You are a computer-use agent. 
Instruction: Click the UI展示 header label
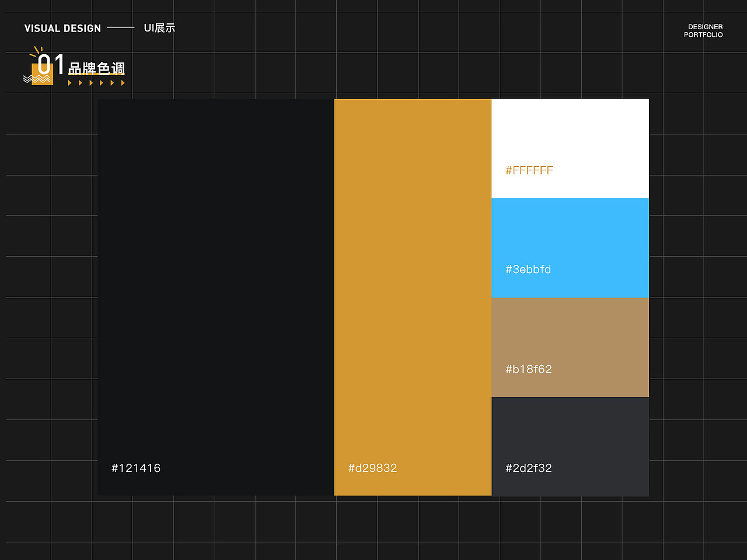click(159, 28)
